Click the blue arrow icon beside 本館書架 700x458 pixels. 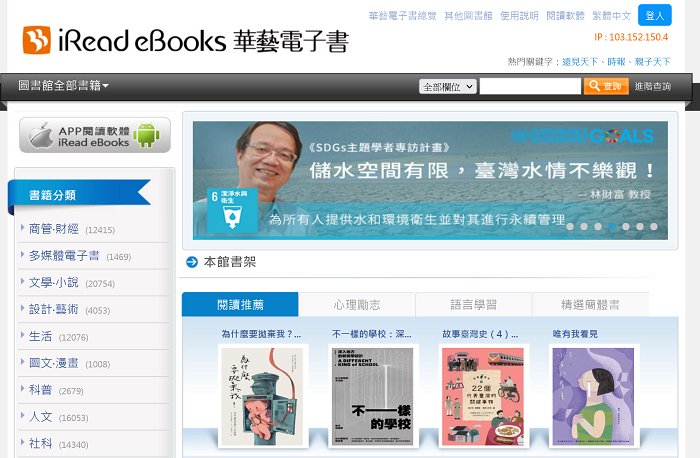[x=192, y=262]
